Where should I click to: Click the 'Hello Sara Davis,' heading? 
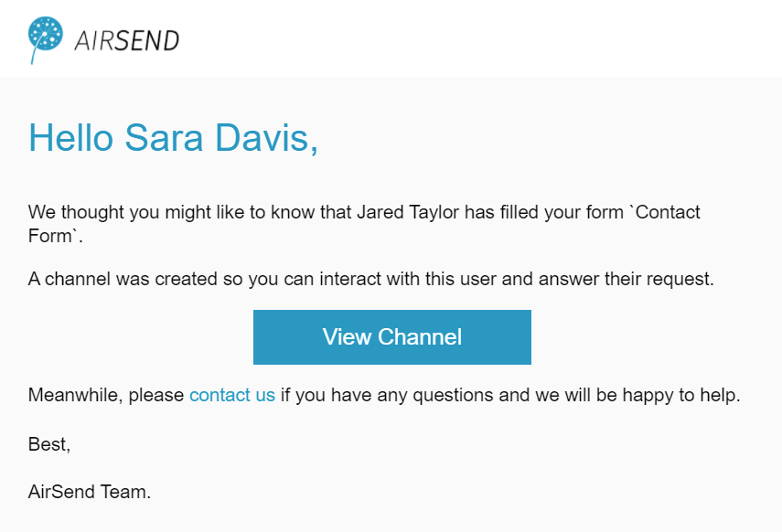point(173,138)
